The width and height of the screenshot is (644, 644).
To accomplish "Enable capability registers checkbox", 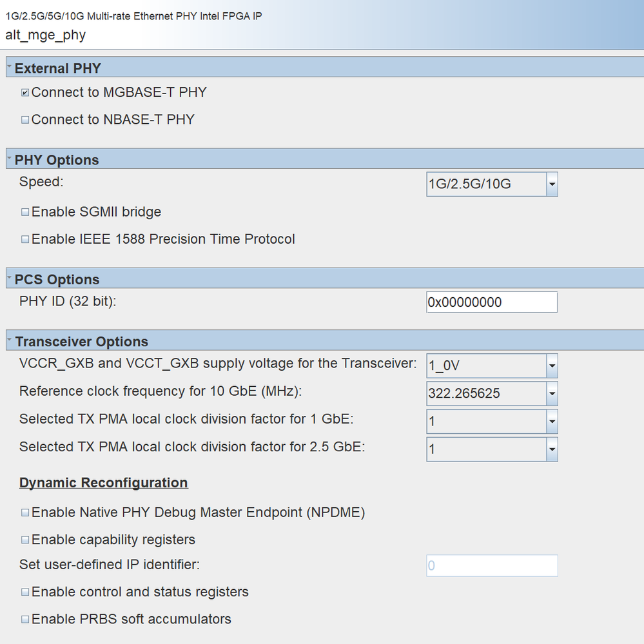I will click(x=25, y=540).
